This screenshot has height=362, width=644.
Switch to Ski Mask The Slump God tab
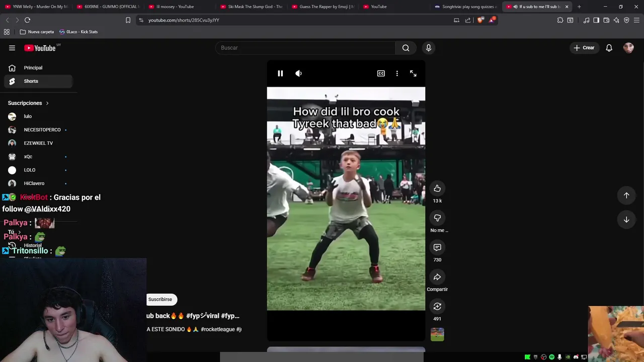pyautogui.click(x=252, y=7)
